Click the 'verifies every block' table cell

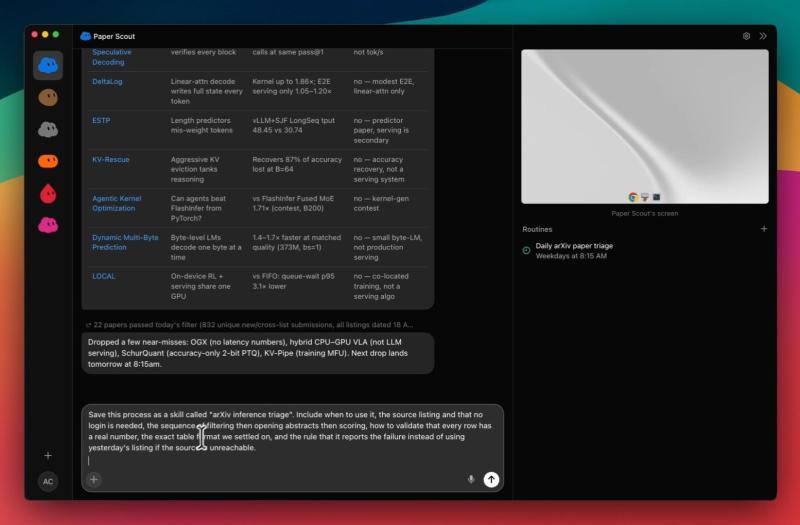pyautogui.click(x=203, y=52)
